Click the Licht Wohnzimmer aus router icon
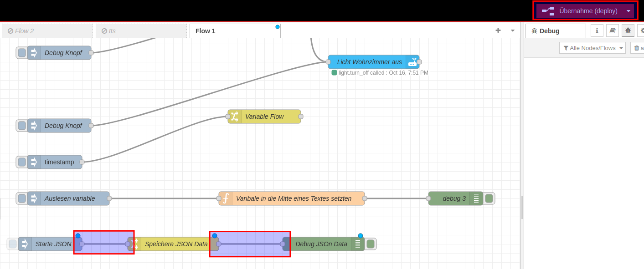This screenshot has height=269, width=644. point(412,62)
